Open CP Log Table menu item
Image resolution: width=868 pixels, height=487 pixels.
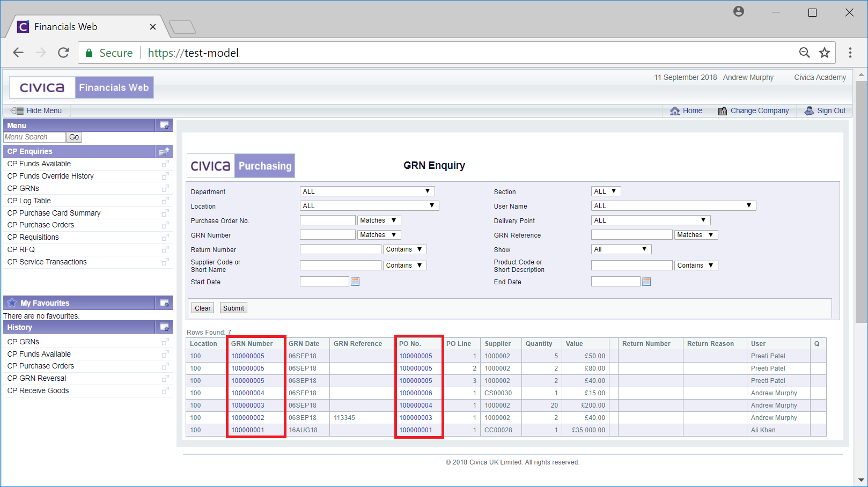click(x=29, y=201)
